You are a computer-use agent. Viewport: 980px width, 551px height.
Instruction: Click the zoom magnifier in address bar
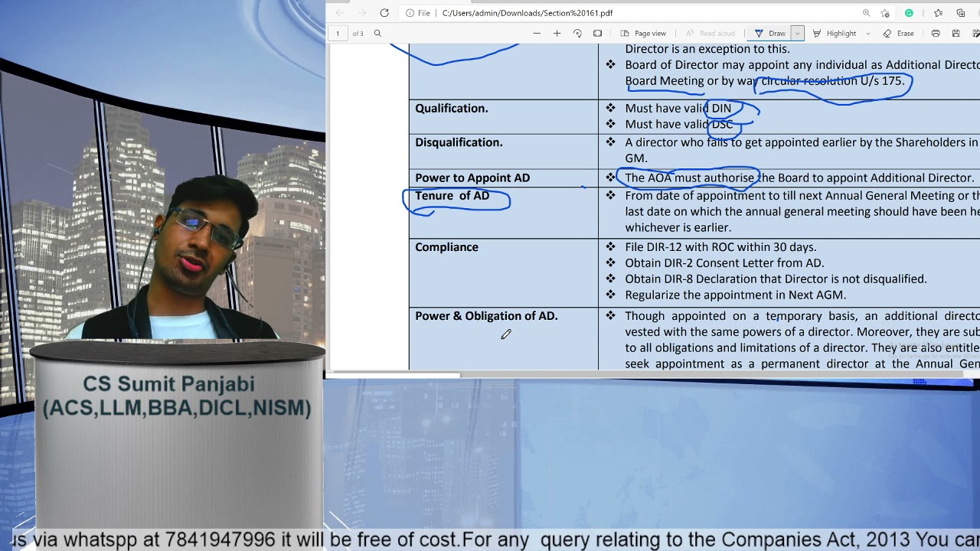point(866,13)
